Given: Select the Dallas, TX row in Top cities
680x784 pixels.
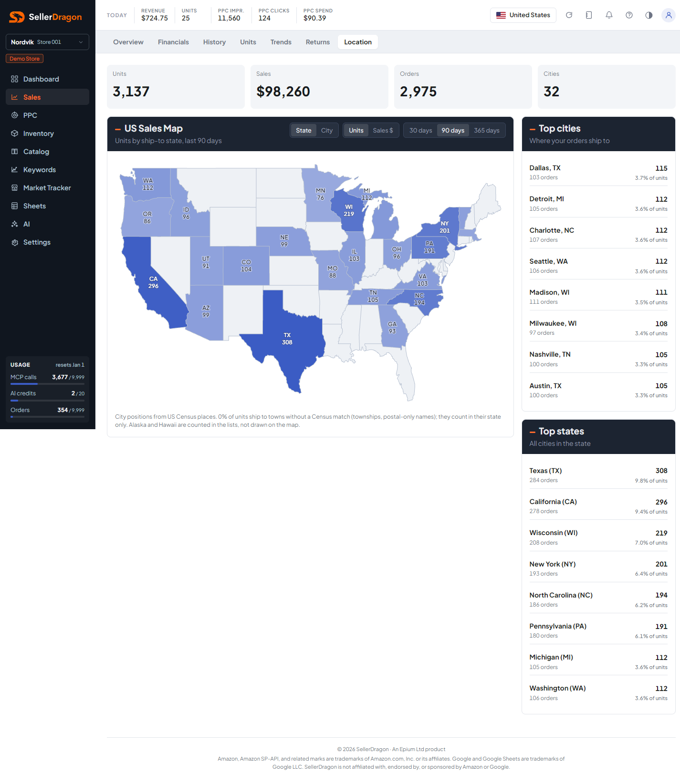Looking at the screenshot, I should tap(598, 173).
